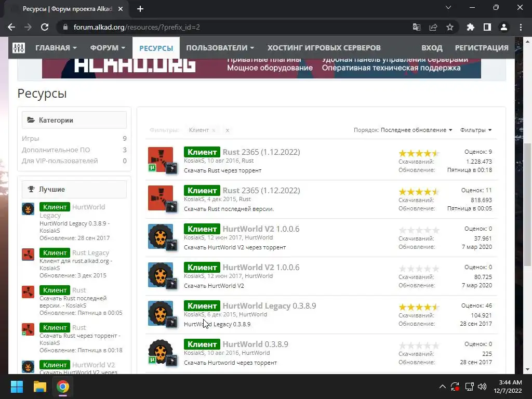Open the Rust title with Скачать последней версии
This screenshot has height=399, width=532.
261,190
